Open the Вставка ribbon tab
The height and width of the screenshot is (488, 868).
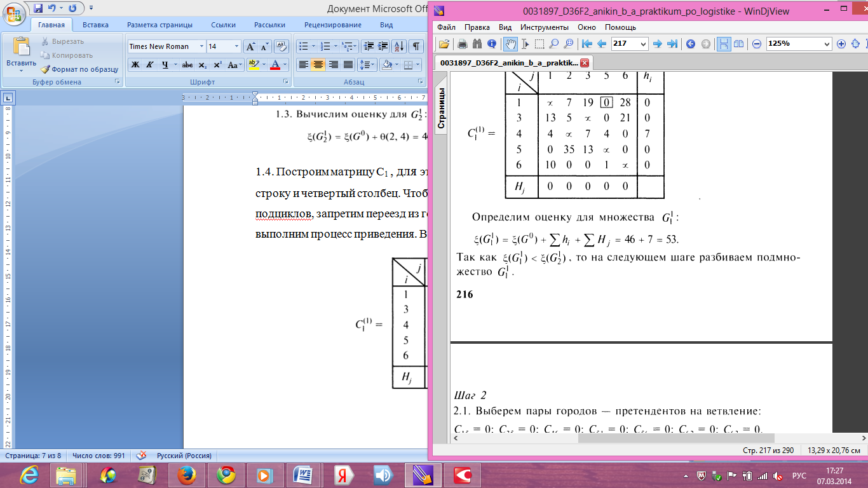(x=95, y=25)
